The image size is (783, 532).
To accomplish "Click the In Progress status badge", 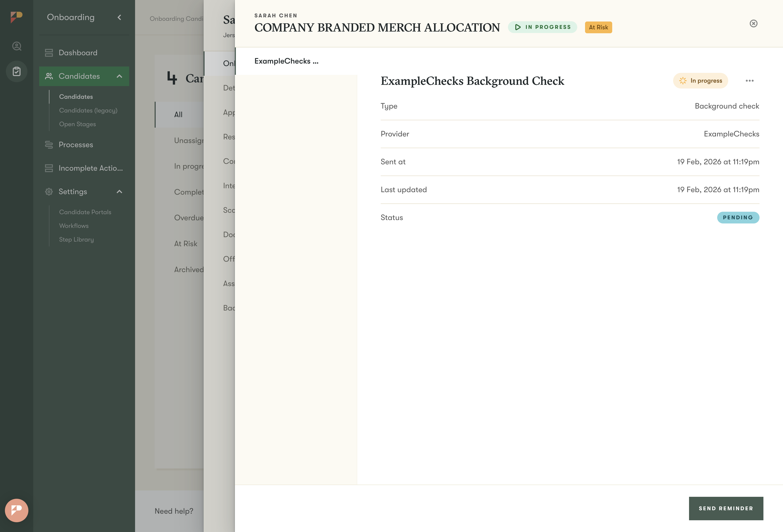I will pyautogui.click(x=542, y=27).
